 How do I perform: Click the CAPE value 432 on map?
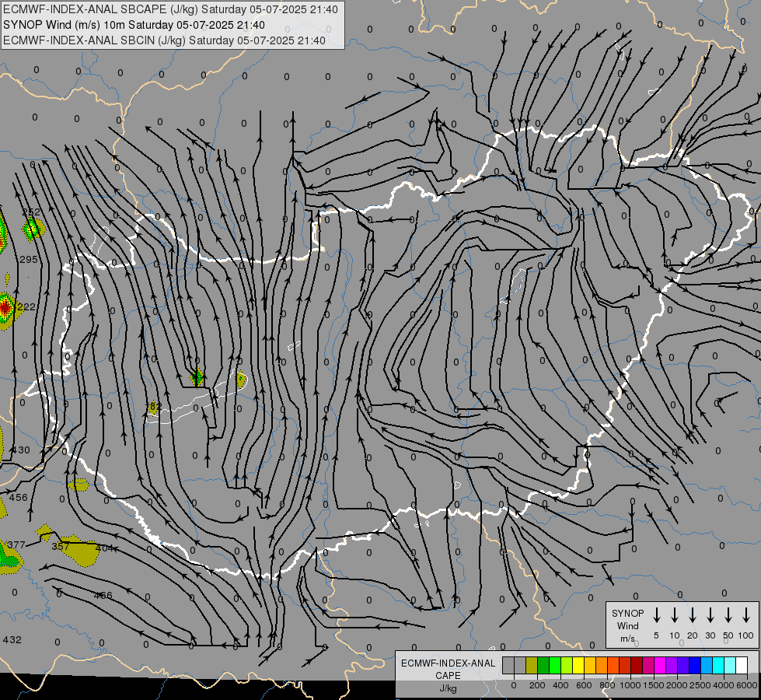[x=12, y=640]
